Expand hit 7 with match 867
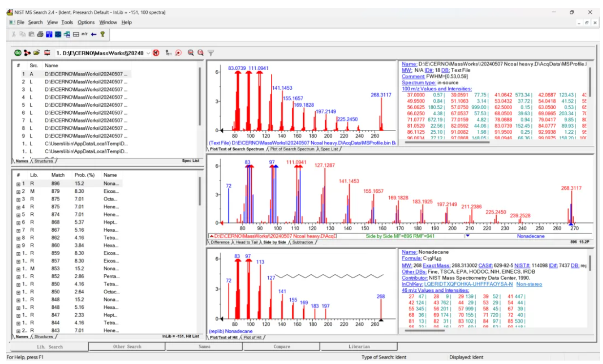This screenshot has width=603, height=364. pyautogui.click(x=18, y=230)
